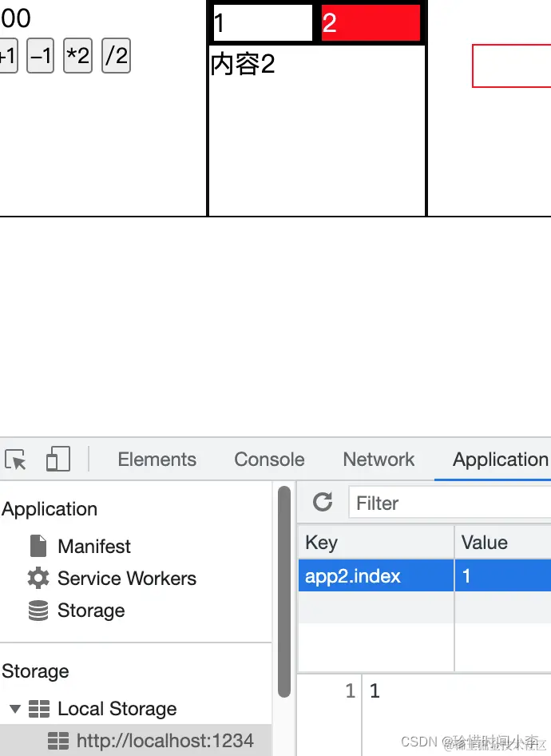This screenshot has height=756, width=551.
Task: Click the Manifest file icon
Action: point(38,547)
